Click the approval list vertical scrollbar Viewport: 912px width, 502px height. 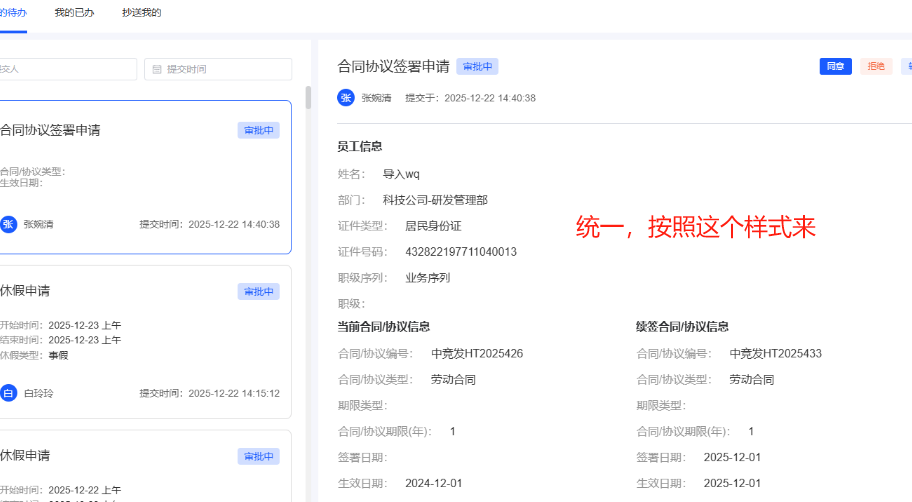[x=308, y=98]
